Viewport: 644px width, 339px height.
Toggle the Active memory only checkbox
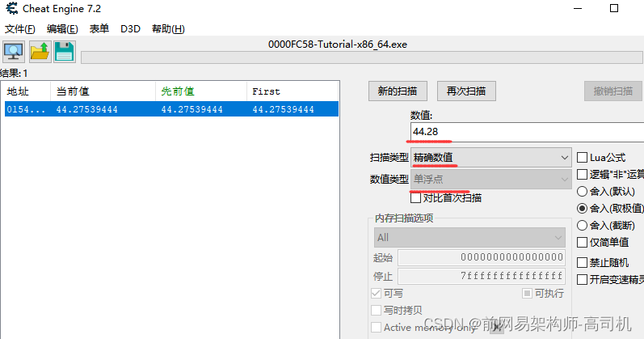tap(376, 327)
